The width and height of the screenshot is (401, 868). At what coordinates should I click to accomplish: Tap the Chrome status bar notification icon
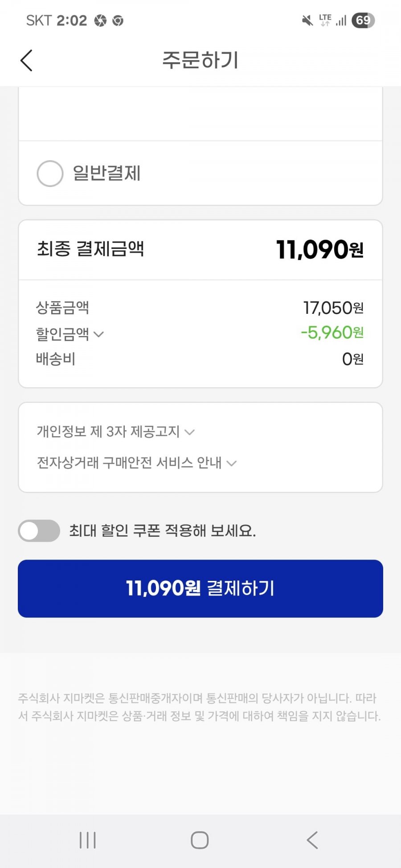tap(118, 20)
